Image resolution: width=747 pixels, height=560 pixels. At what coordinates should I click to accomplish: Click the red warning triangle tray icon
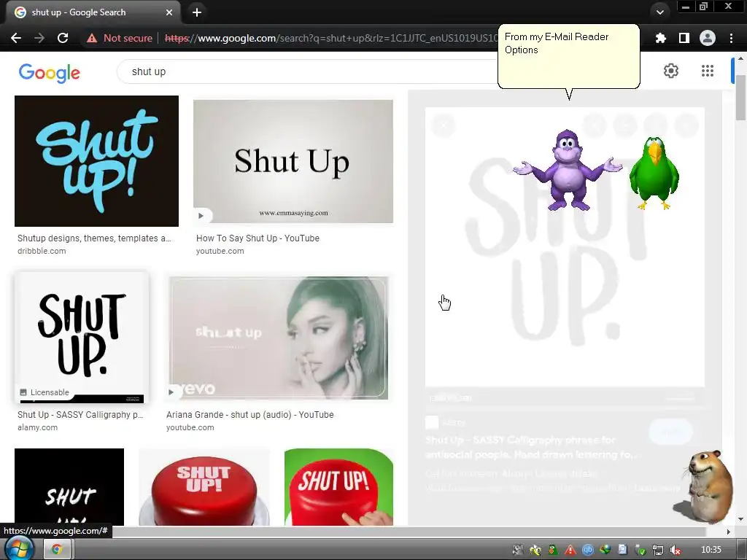[x=570, y=550]
